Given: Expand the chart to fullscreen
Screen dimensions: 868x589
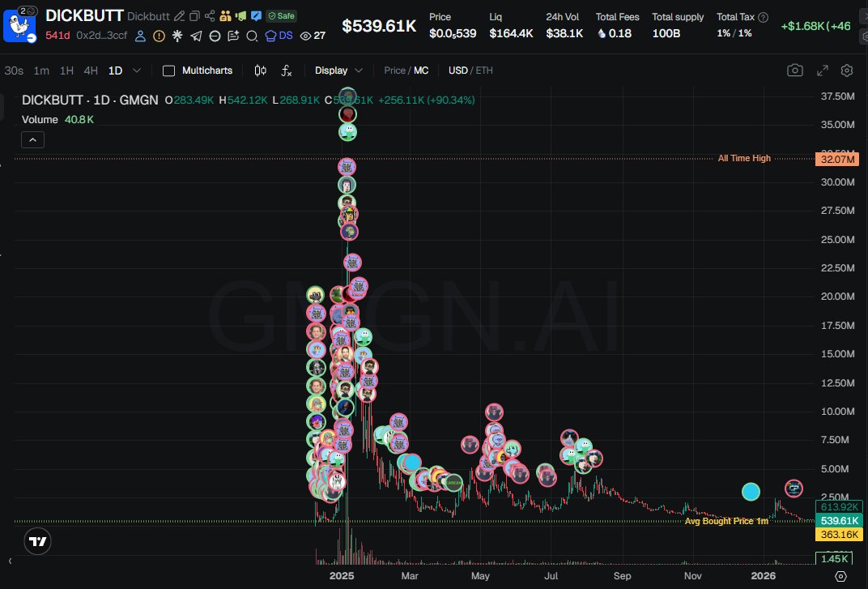Looking at the screenshot, I should coord(823,70).
